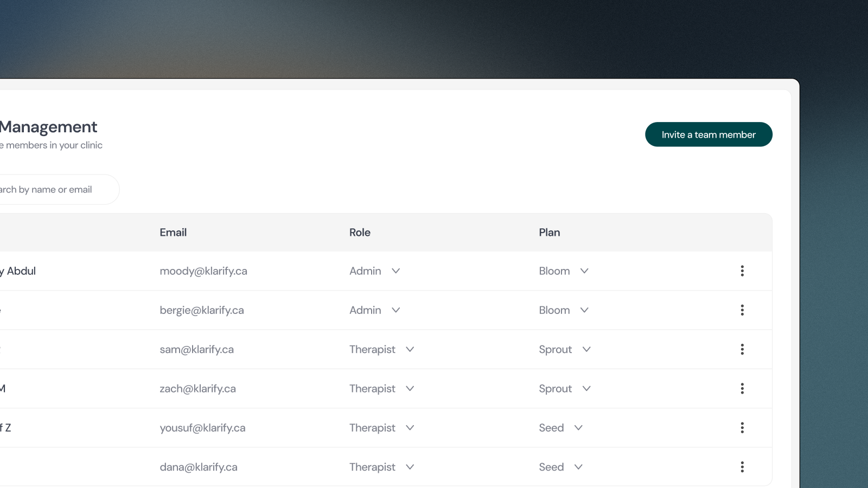Open the actions menu for moody@klarify.ca
Viewport: 868px width, 488px height.
742,271
